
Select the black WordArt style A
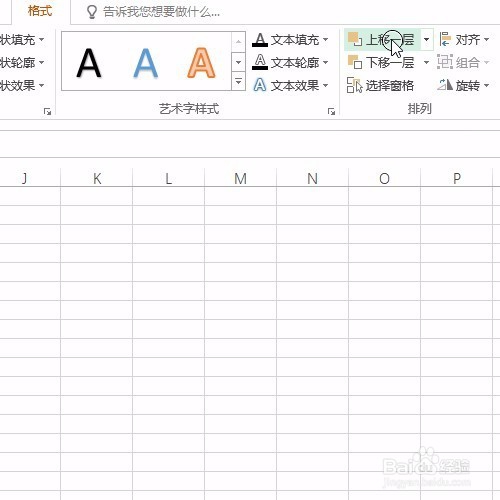89,63
